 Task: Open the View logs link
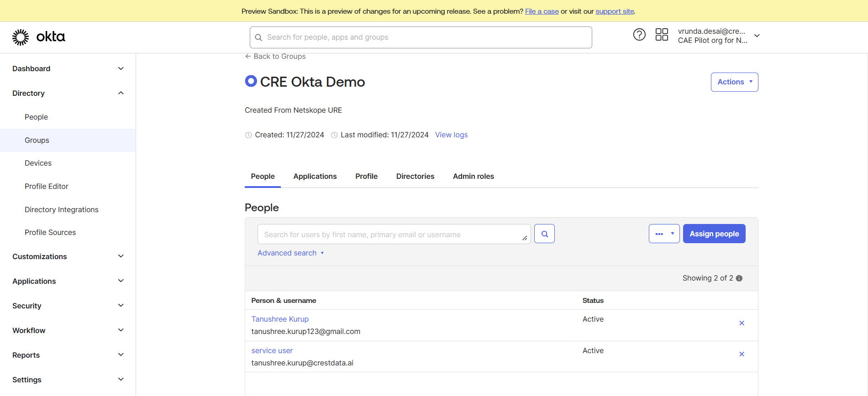451,135
